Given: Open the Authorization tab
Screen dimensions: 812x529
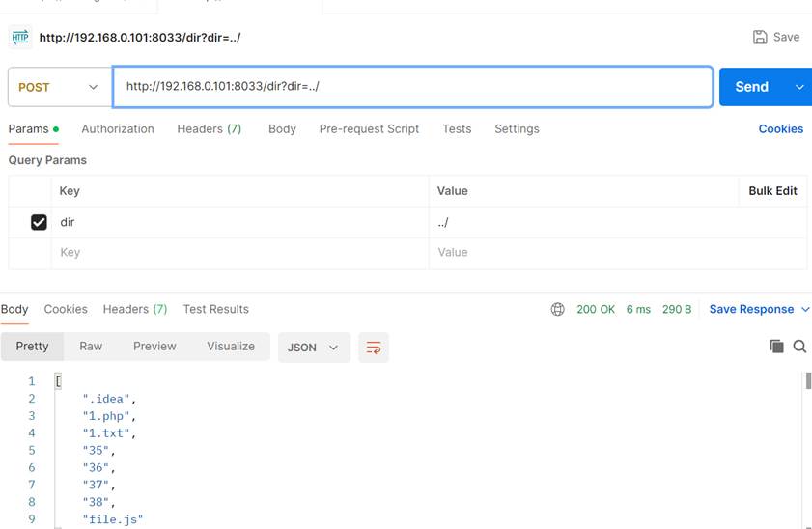Looking at the screenshot, I should pyautogui.click(x=118, y=129).
